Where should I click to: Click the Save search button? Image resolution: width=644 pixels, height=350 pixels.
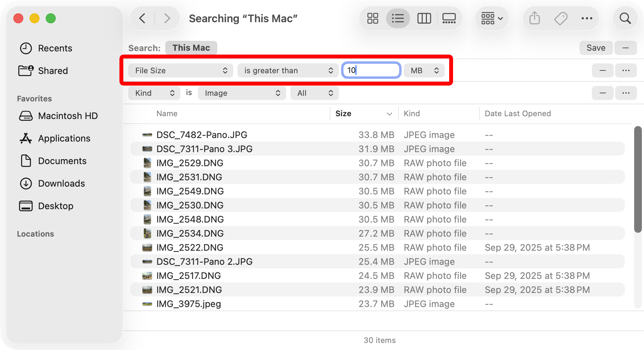point(596,48)
